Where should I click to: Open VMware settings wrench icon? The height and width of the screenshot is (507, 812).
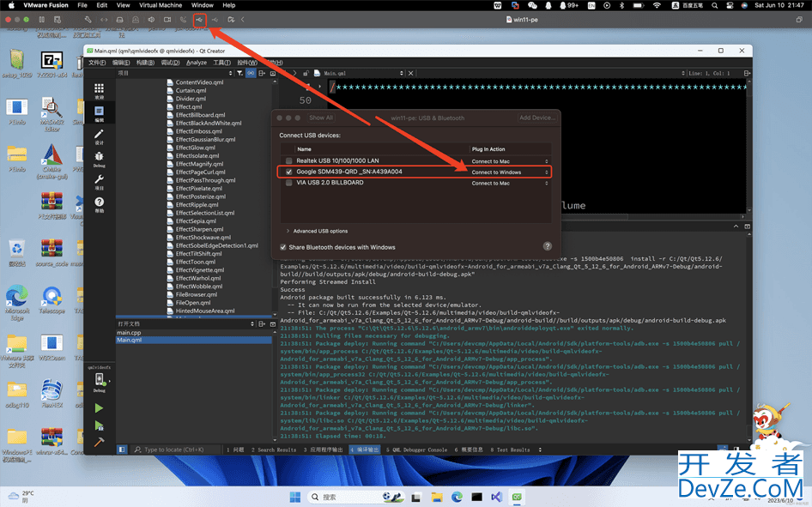(x=88, y=20)
